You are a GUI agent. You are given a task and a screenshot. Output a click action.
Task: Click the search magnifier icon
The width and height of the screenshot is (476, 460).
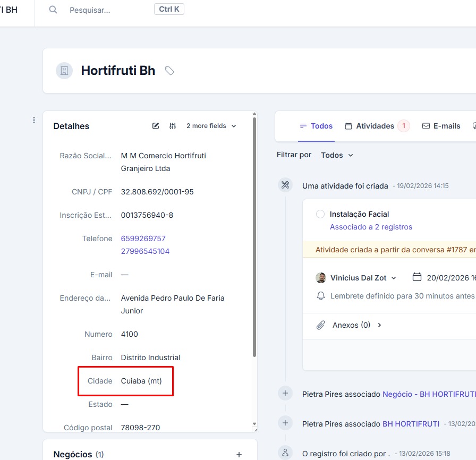click(53, 10)
